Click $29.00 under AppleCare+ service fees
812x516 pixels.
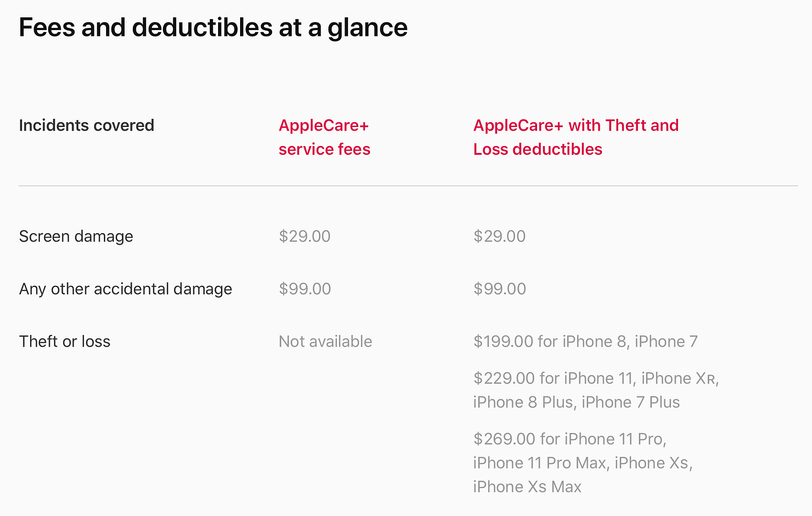304,237
